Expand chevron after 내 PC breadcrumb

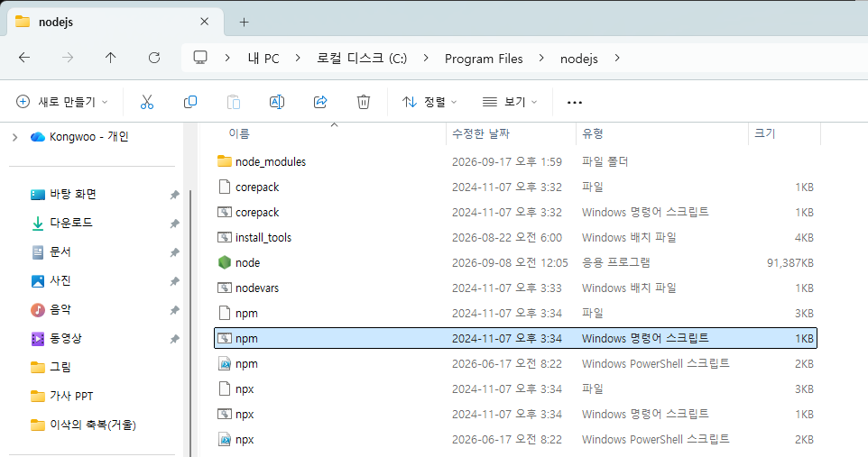pyautogui.click(x=298, y=58)
